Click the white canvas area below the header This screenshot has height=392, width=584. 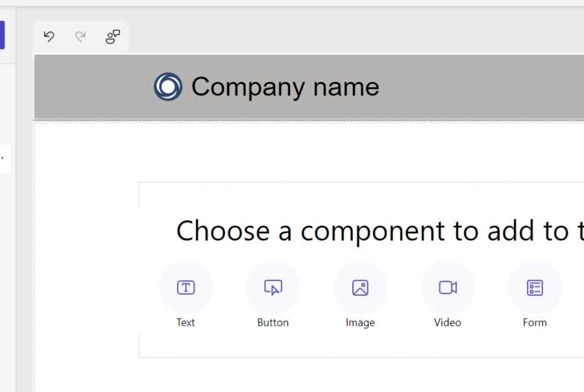pyautogui.click(x=84, y=149)
